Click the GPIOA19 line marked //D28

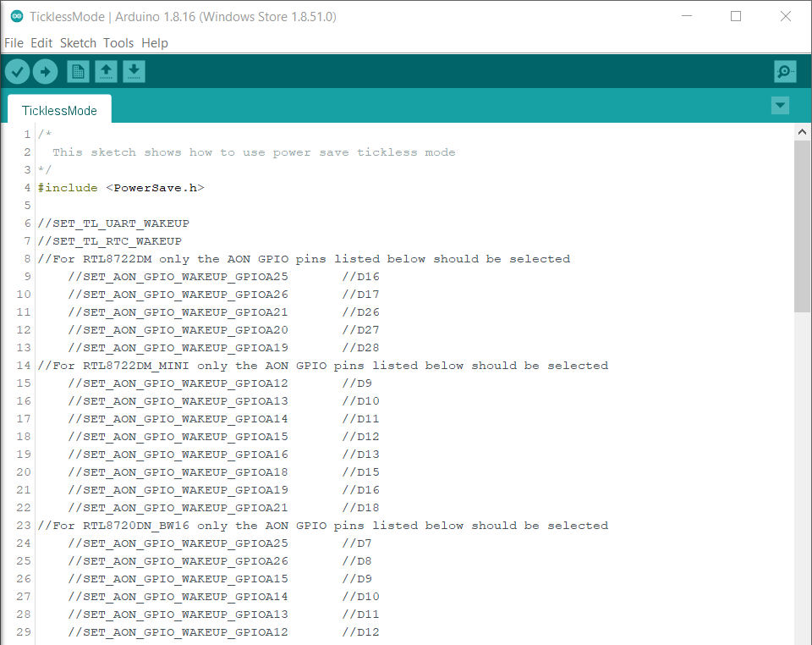click(x=223, y=348)
